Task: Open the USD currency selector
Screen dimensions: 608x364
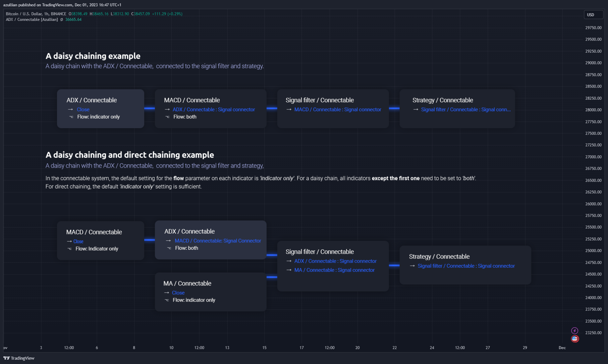Action: click(x=593, y=15)
